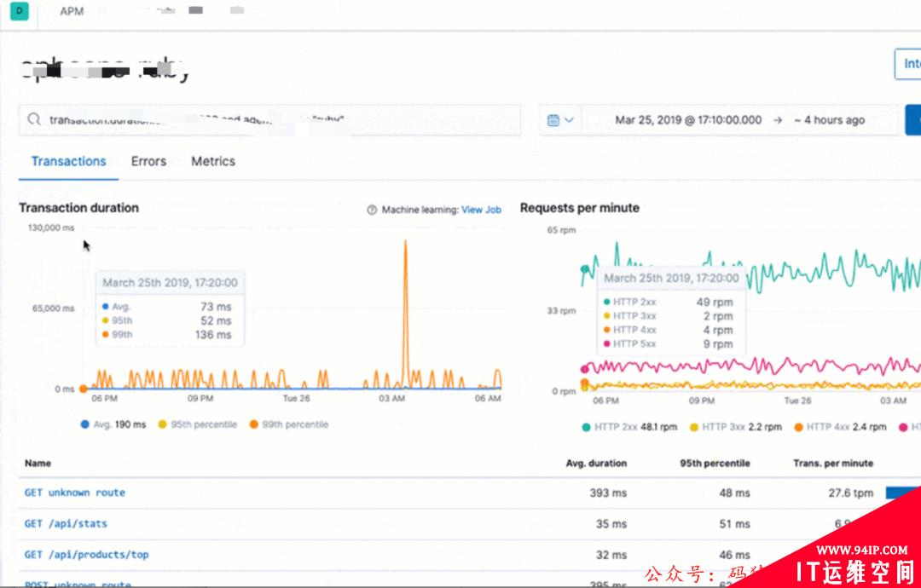Focus the transaction query search field
This screenshot has width=921, height=588.
pyautogui.click(x=269, y=120)
